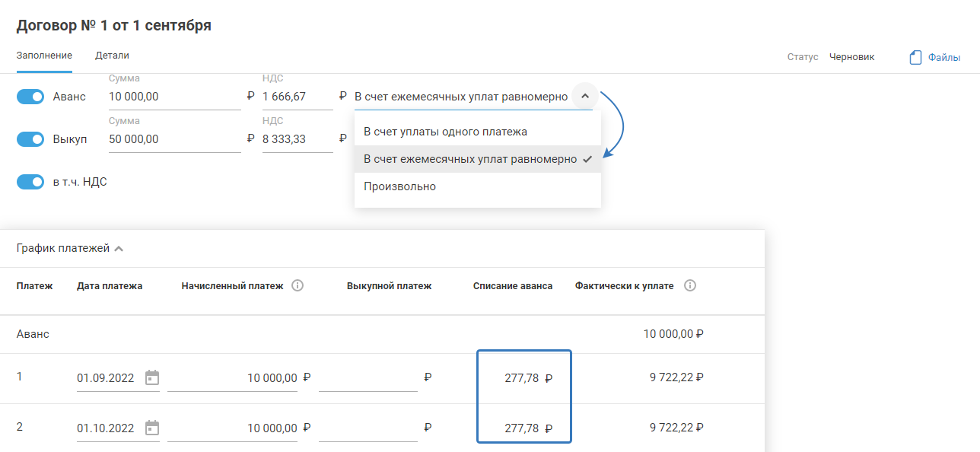Edit accrued payment amount for payment 1
Viewport: 980px width, 452px height.
(232, 377)
